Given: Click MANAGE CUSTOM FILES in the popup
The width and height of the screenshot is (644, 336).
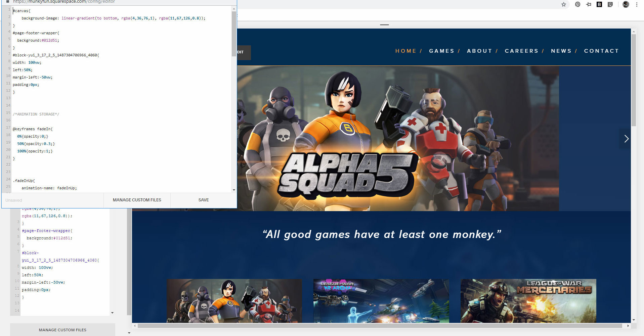Looking at the screenshot, I should [x=137, y=200].
